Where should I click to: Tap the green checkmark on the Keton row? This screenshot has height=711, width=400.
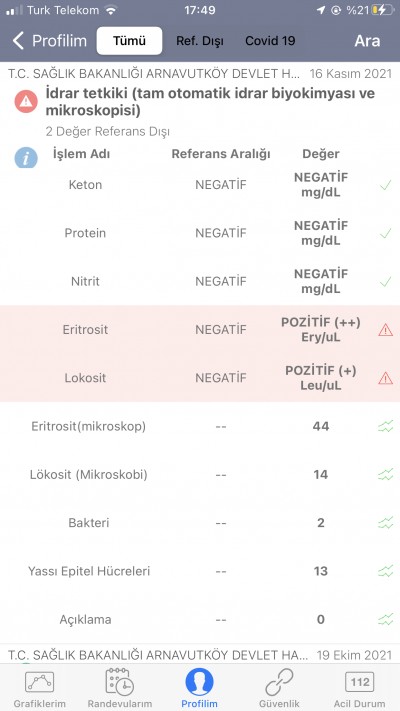[x=385, y=185]
